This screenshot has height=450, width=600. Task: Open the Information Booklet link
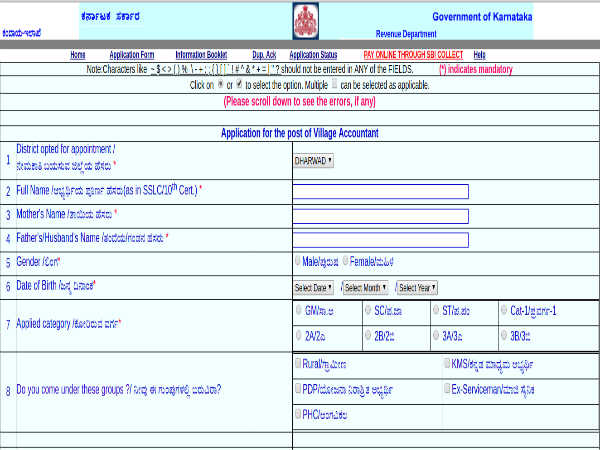pos(202,55)
